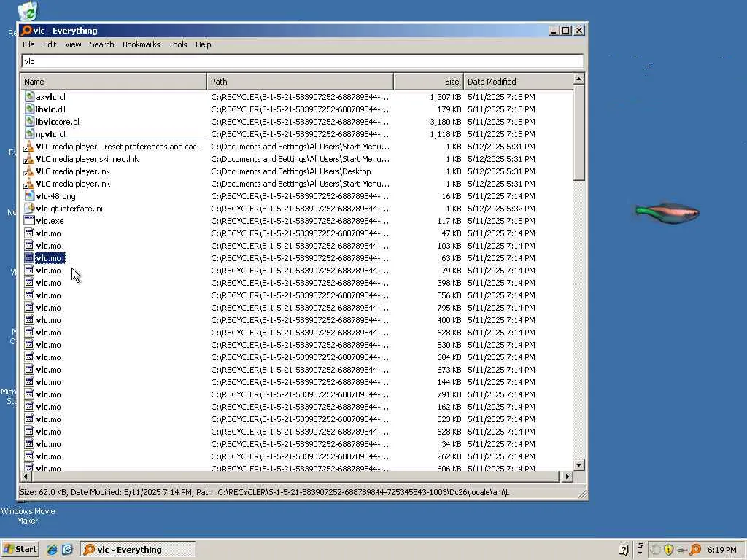Click the libvlc.dll file icon

29,109
